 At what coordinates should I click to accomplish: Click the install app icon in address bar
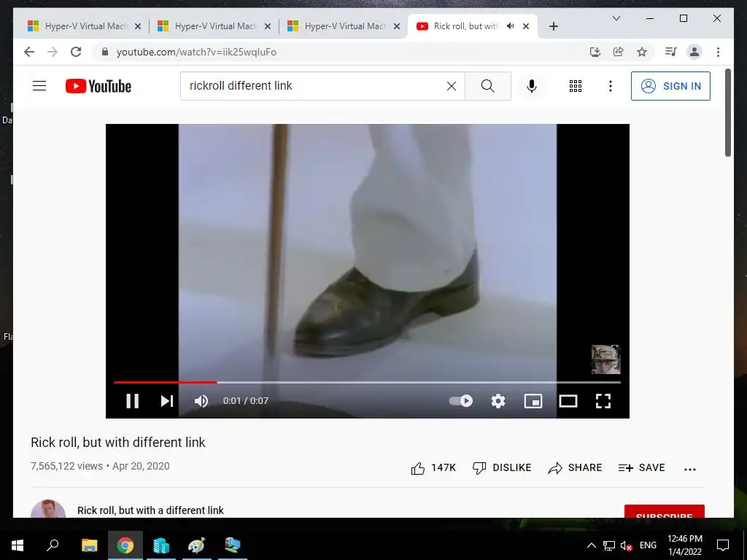[595, 52]
